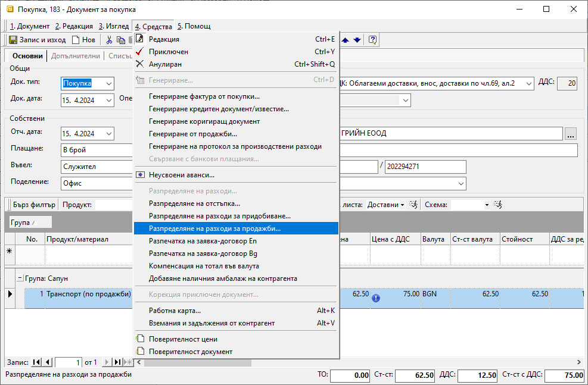This screenshot has width=588, height=385.
Task: Go to first record navigation button
Action: tap(37, 362)
